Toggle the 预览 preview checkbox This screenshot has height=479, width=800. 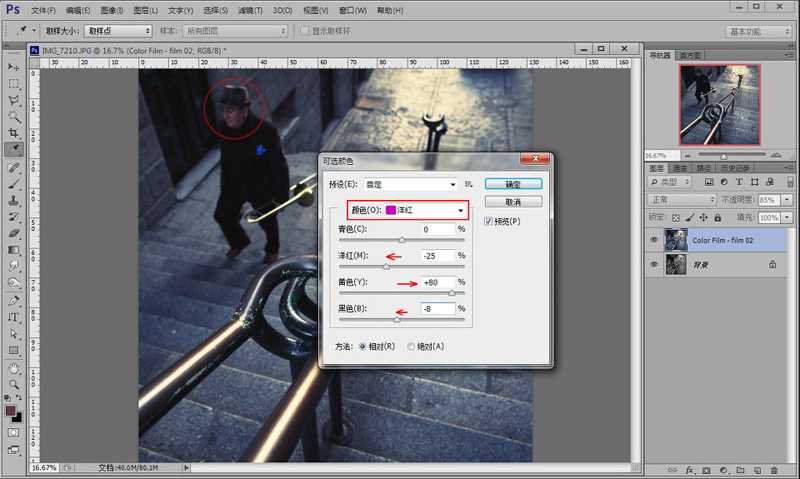[x=488, y=221]
